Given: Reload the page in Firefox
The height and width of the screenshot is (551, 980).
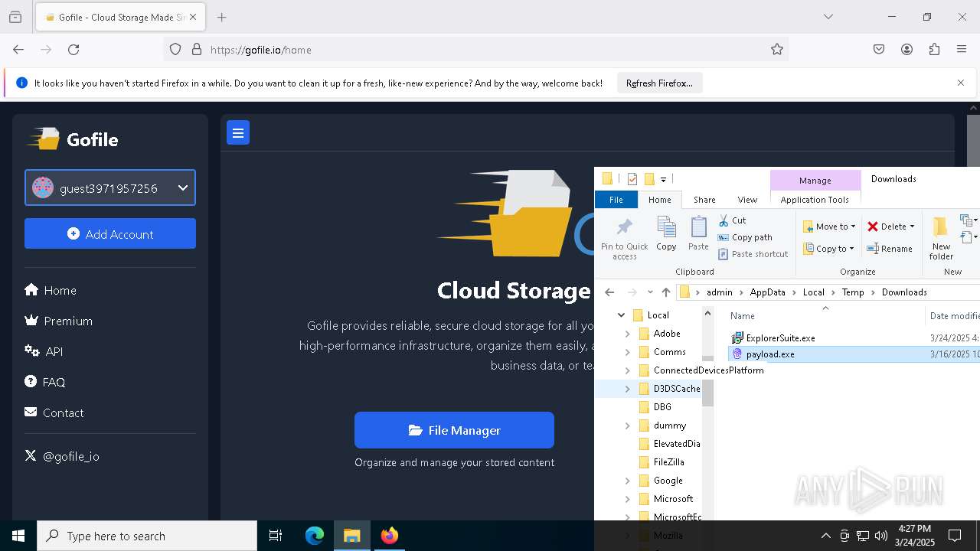Looking at the screenshot, I should tap(73, 50).
